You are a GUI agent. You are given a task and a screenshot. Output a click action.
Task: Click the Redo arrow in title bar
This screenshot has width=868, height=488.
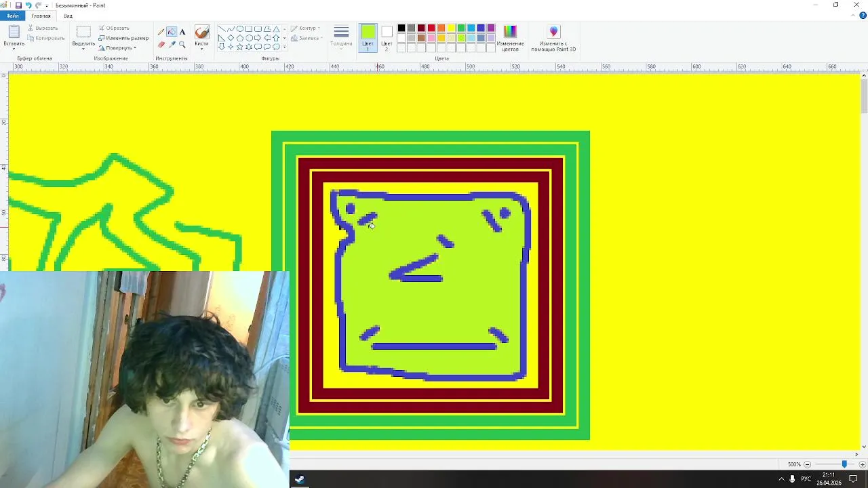point(38,5)
